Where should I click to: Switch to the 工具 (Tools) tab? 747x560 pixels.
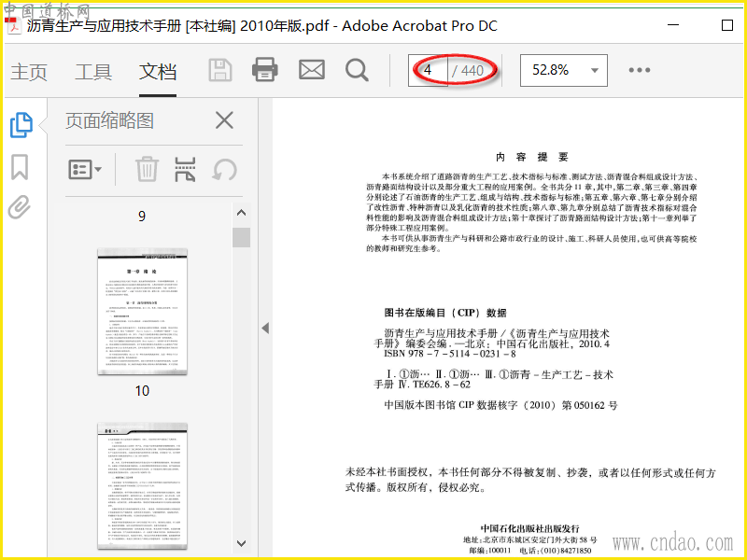point(93,72)
